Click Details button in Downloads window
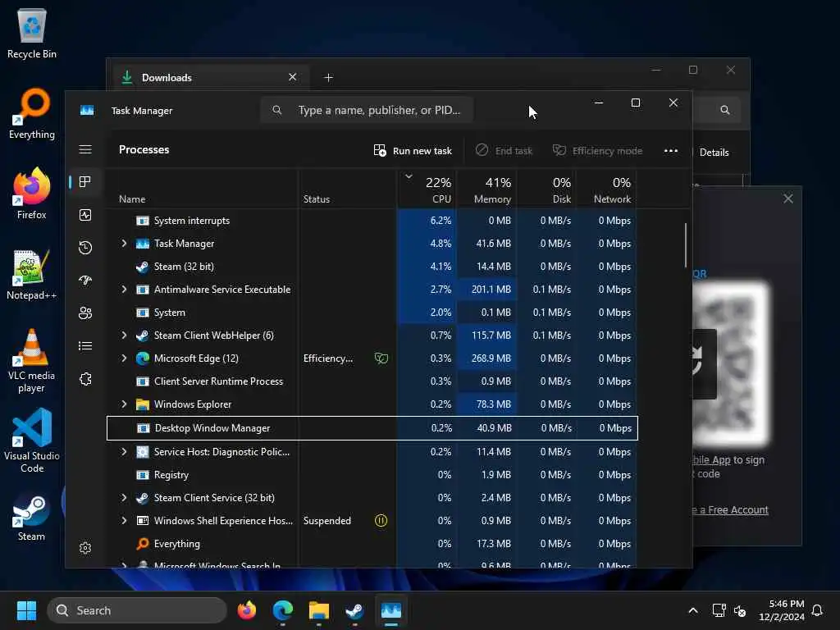The width and height of the screenshot is (840, 630). coord(714,152)
